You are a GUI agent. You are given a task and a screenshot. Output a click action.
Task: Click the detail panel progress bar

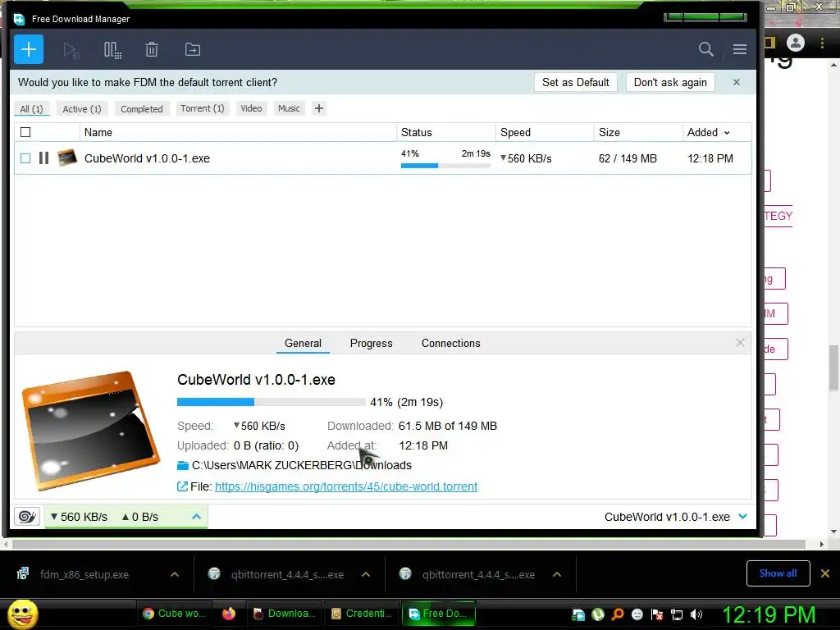271,402
